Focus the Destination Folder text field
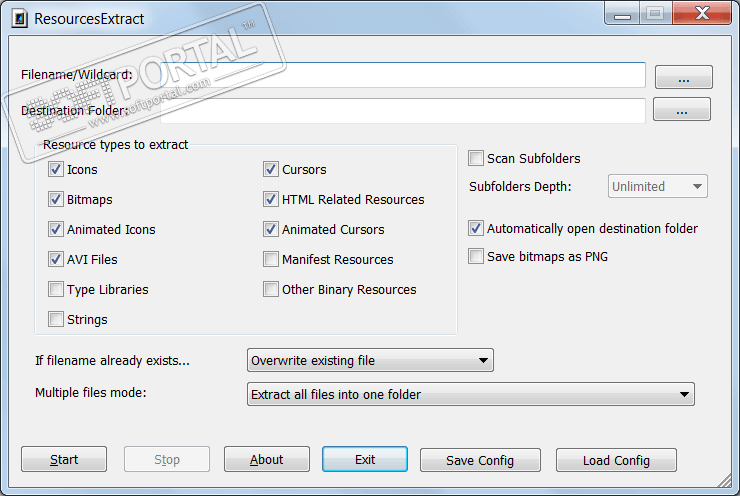Image resolution: width=740 pixels, height=496 pixels. click(403, 111)
